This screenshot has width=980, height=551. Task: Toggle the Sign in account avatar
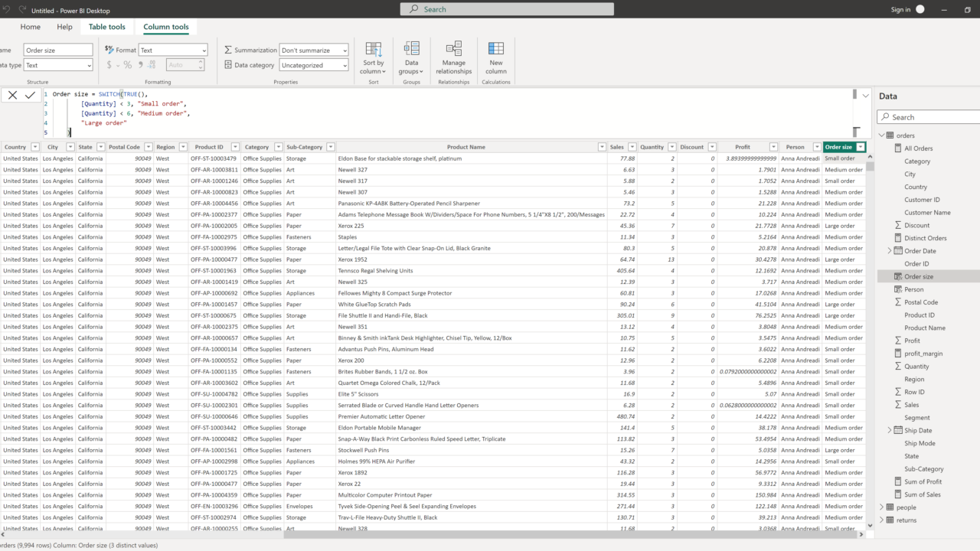point(920,9)
